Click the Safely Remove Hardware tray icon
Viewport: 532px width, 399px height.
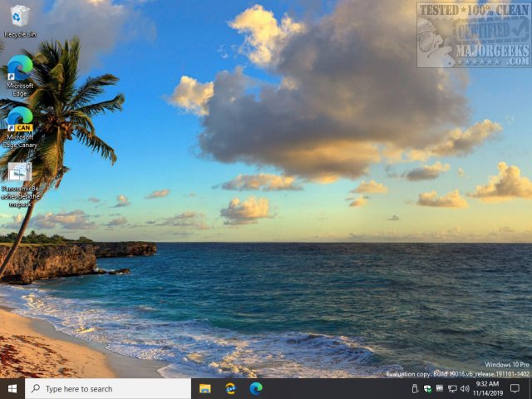pyautogui.click(x=415, y=389)
